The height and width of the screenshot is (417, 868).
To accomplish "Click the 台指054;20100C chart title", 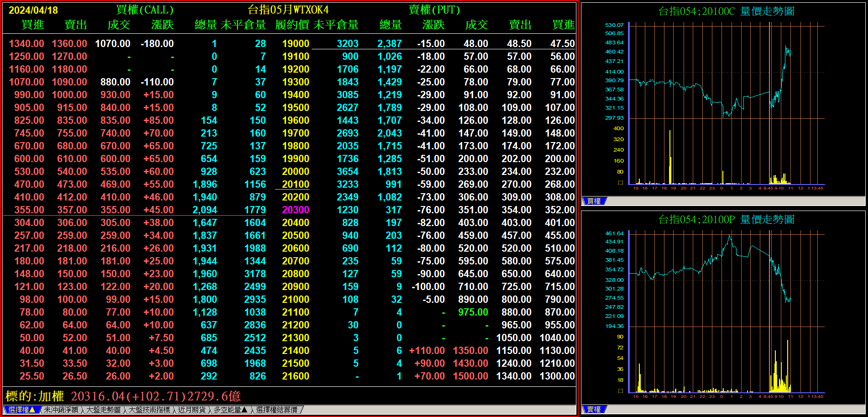I will point(726,11).
